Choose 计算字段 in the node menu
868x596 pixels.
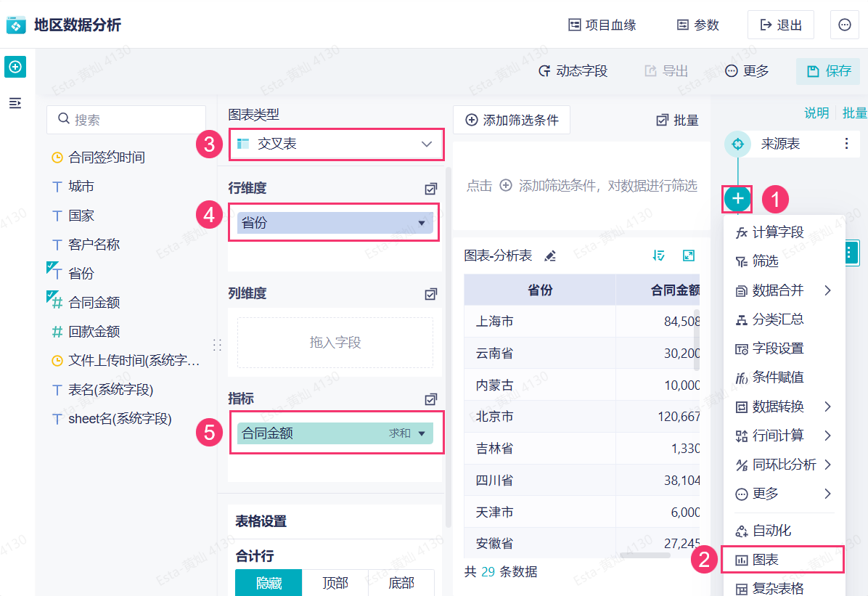pyautogui.click(x=777, y=232)
